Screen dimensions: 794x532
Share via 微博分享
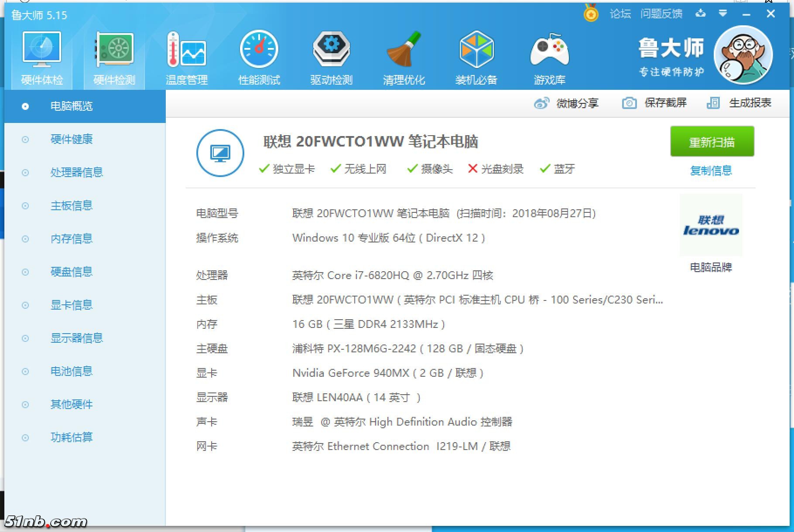[566, 103]
